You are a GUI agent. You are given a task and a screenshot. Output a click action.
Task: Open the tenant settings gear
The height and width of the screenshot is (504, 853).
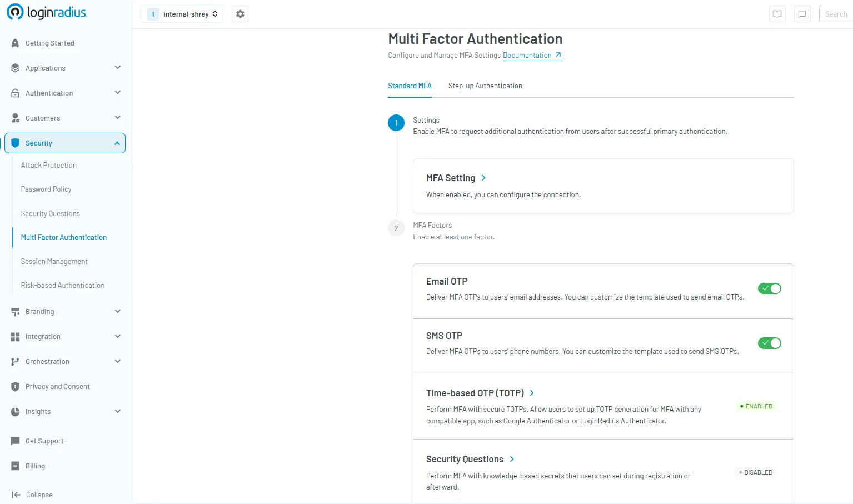[240, 13]
